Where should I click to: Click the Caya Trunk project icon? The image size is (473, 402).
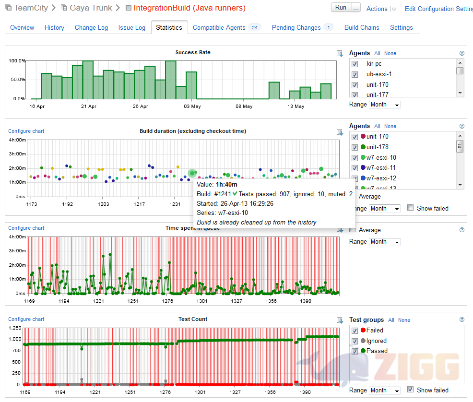click(64, 8)
